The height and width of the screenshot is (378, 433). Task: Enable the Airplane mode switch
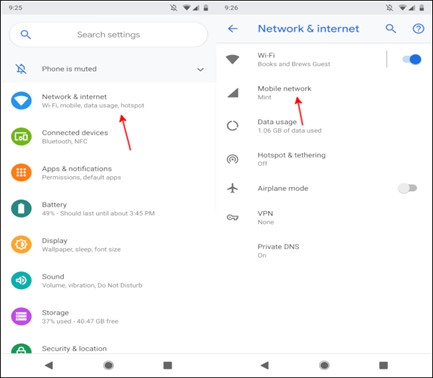(x=408, y=188)
